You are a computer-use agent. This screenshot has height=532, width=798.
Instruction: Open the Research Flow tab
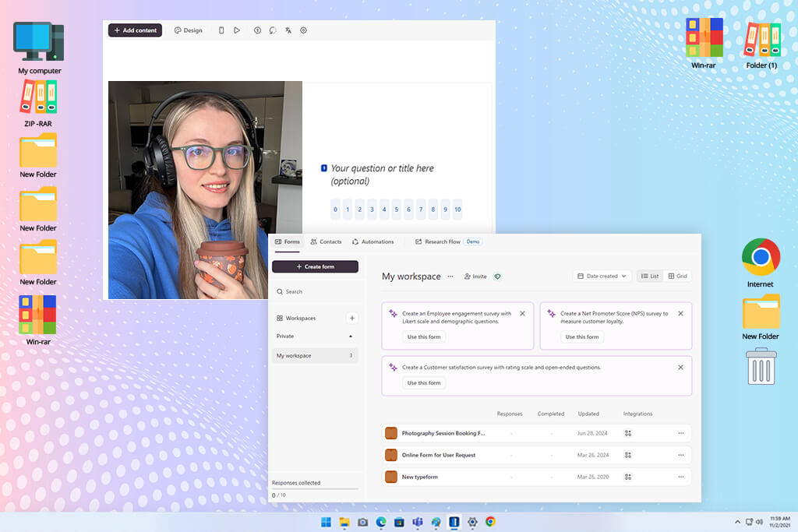(x=438, y=242)
